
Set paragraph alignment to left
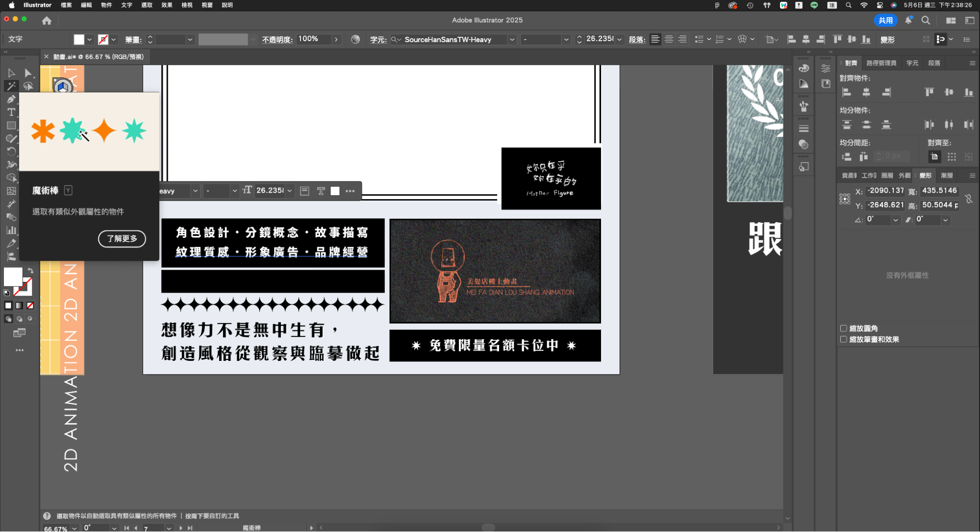655,39
